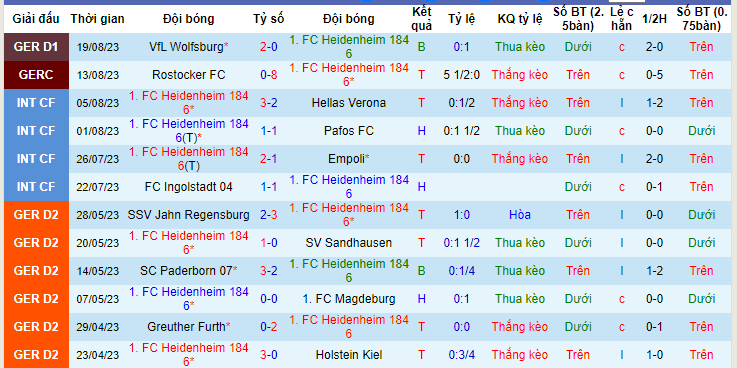Viewport: 737px width, 368px height.
Task: Click the Pafos FC team link
Action: [x=349, y=131]
